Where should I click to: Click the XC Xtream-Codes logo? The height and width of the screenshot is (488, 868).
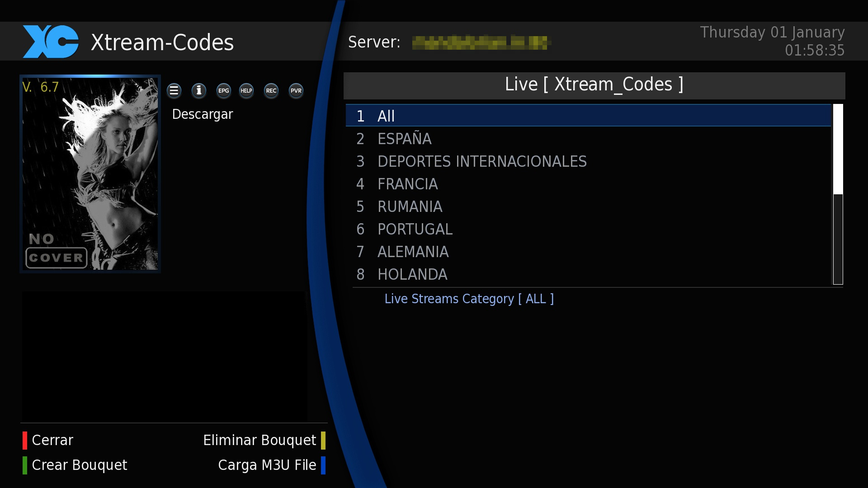[x=51, y=42]
